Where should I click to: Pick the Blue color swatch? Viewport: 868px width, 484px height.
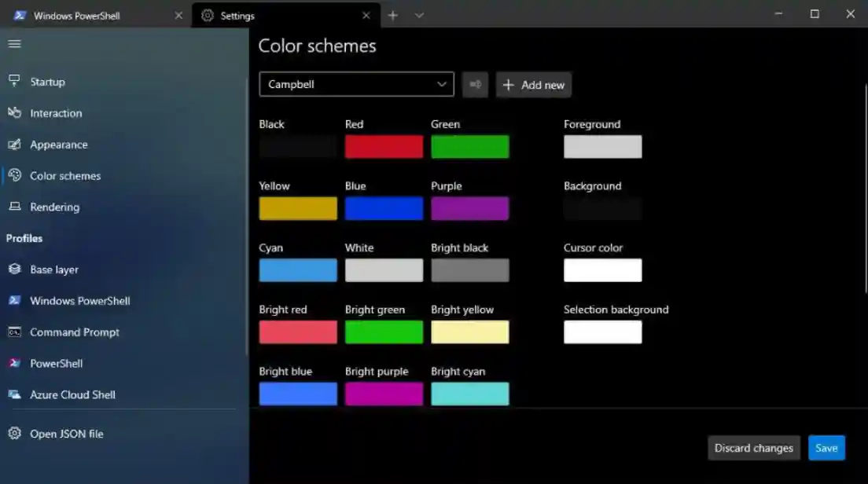384,208
